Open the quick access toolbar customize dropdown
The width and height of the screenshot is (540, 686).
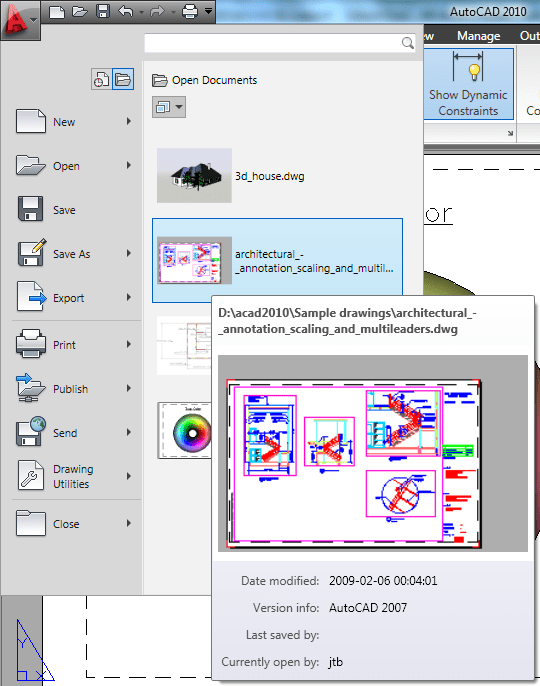[x=209, y=11]
